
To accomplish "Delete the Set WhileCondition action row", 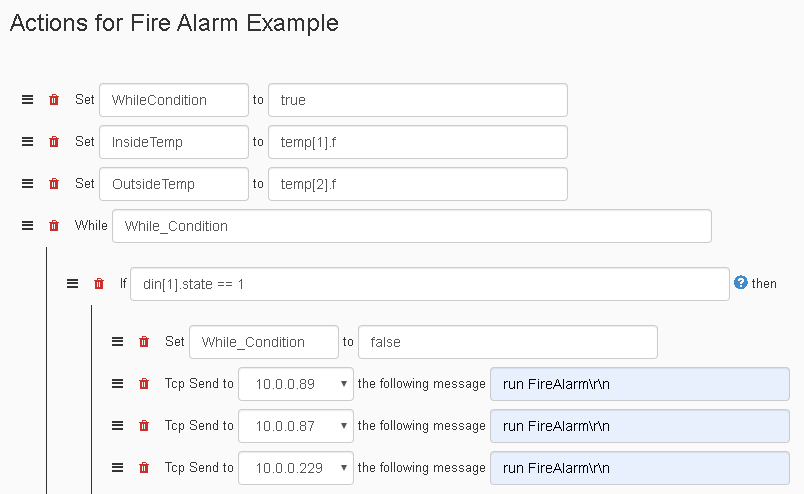I will (x=54, y=100).
